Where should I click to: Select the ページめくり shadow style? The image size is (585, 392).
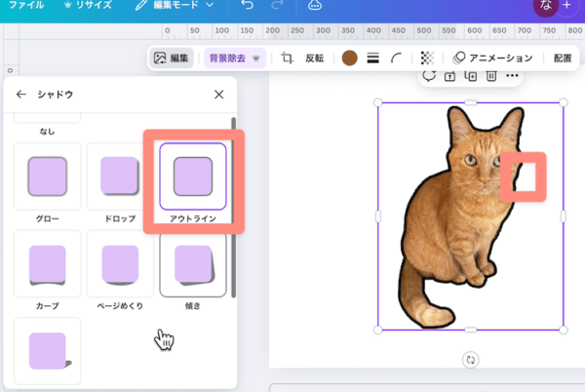[120, 263]
